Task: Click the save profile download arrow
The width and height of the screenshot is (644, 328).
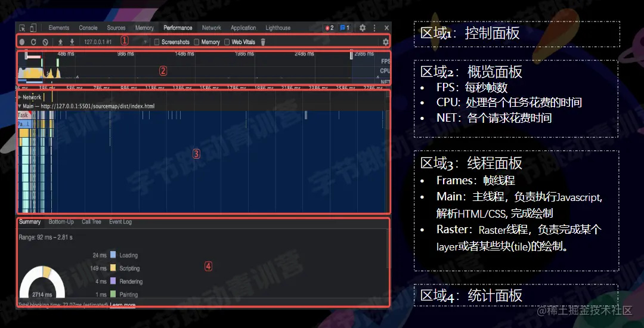Action: pos(72,42)
